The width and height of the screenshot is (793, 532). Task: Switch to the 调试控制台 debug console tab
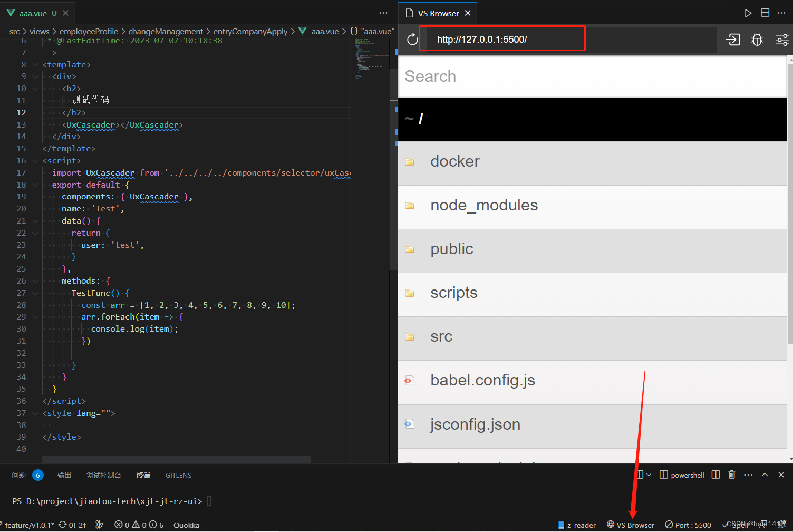coord(104,475)
